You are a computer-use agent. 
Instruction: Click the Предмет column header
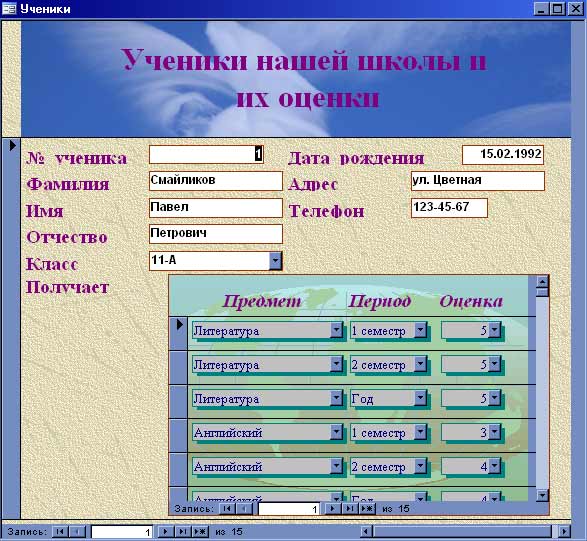pyautogui.click(x=262, y=301)
